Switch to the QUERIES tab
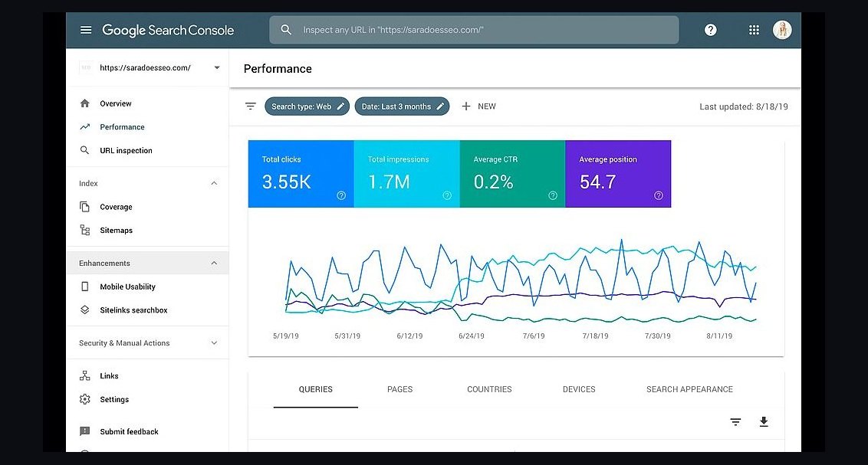 [x=316, y=389]
